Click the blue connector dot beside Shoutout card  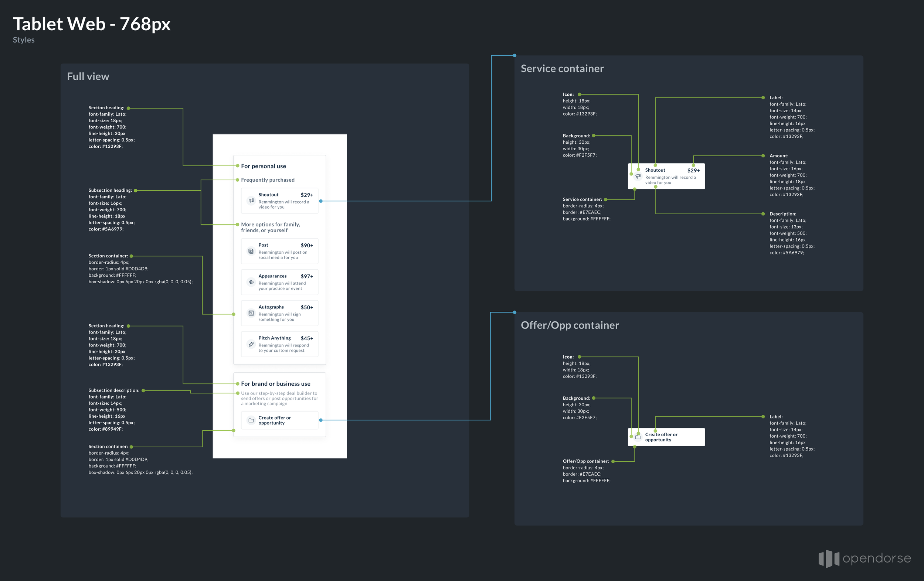pos(321,201)
